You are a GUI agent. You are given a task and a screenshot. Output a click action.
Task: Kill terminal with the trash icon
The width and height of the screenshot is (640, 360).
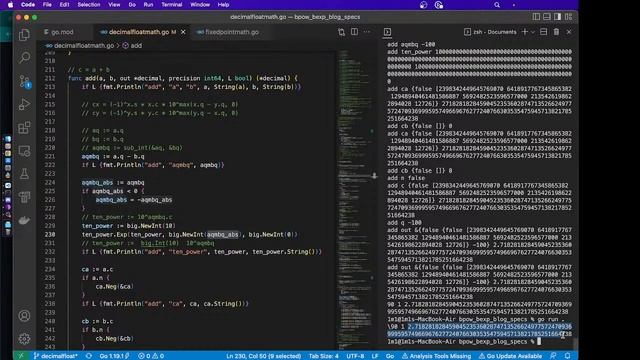(x=556, y=32)
